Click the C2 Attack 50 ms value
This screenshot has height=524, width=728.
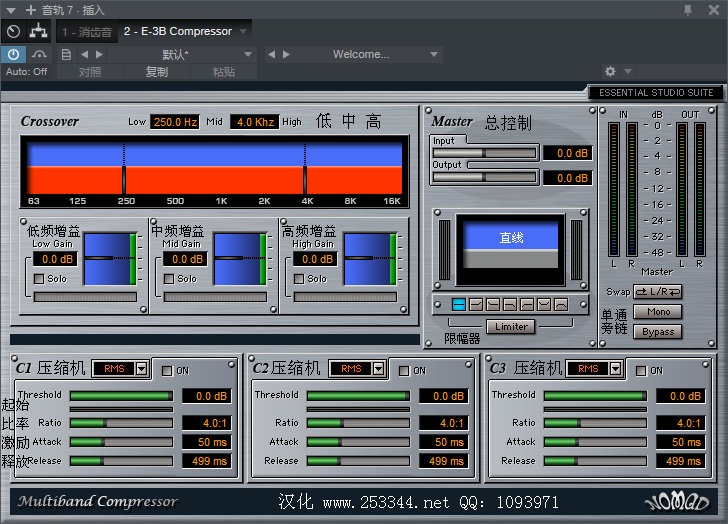[443, 442]
